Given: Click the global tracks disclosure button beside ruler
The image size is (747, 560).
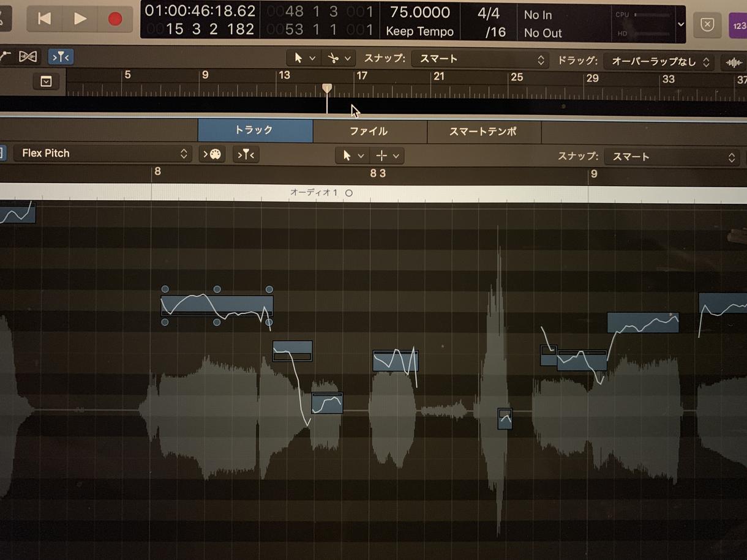Looking at the screenshot, I should click(x=47, y=81).
